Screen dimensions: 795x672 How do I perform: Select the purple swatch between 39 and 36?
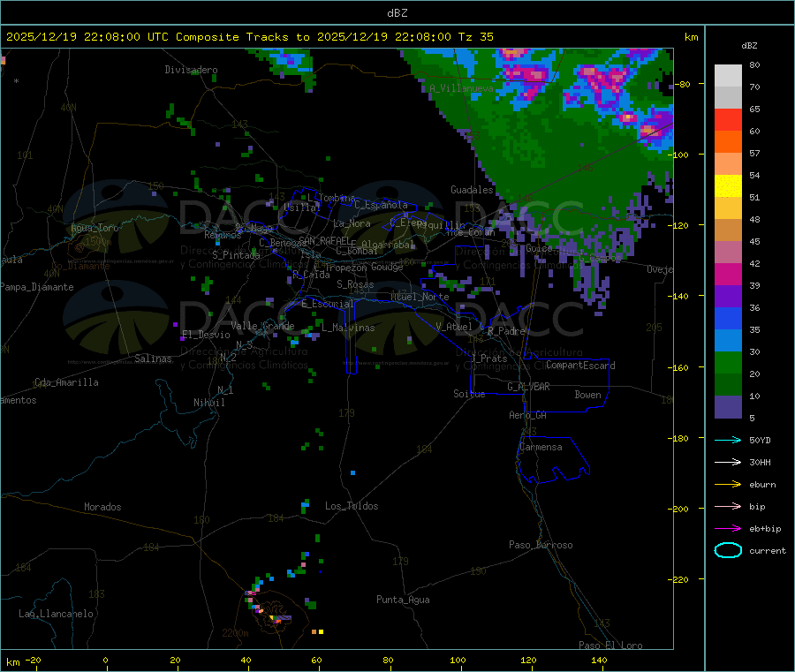click(x=728, y=297)
